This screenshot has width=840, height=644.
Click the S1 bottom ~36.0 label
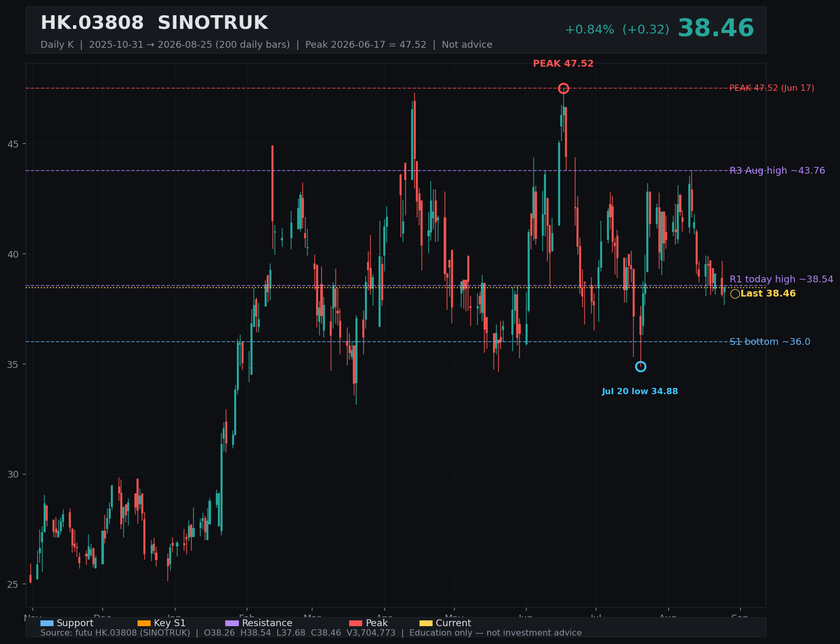pos(770,342)
